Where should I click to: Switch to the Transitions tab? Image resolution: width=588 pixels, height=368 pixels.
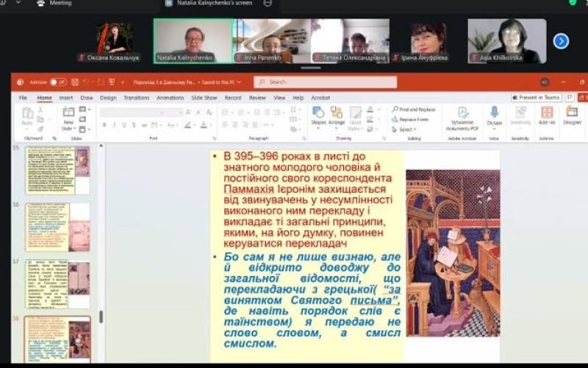[x=137, y=98]
